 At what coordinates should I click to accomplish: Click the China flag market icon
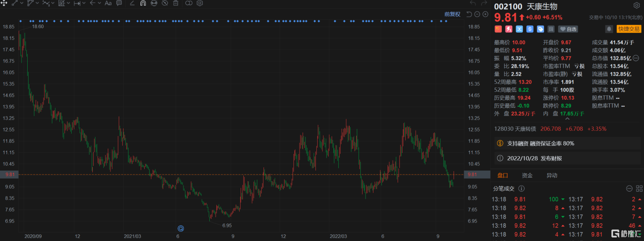tap(498, 29)
